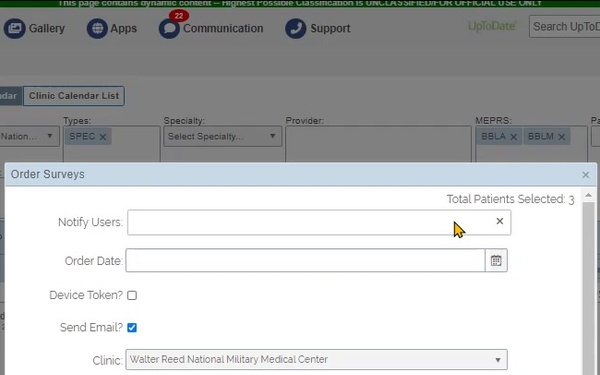This screenshot has height=375, width=600.
Task: Click the Provider filter box
Action: (378, 145)
